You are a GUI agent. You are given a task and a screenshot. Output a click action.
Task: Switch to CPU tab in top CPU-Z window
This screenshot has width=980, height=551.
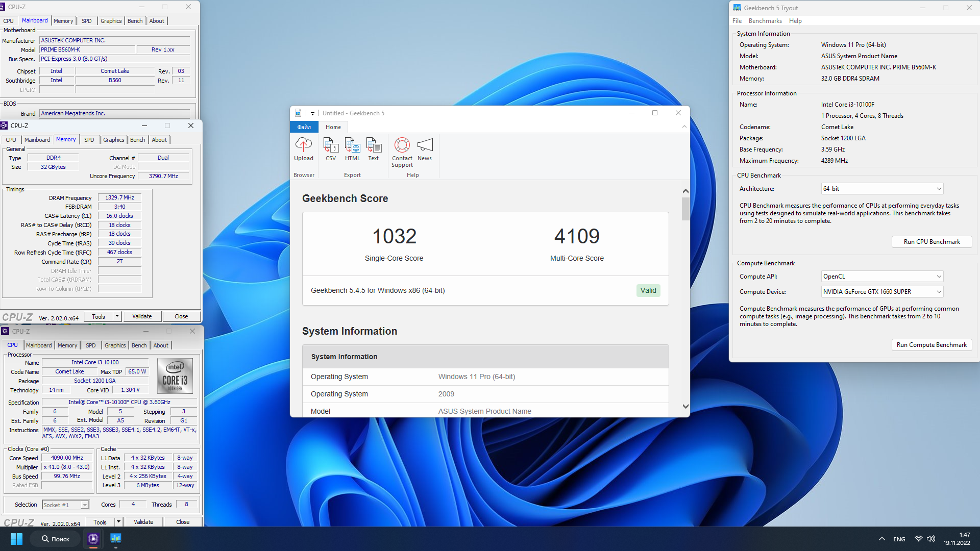click(8, 21)
